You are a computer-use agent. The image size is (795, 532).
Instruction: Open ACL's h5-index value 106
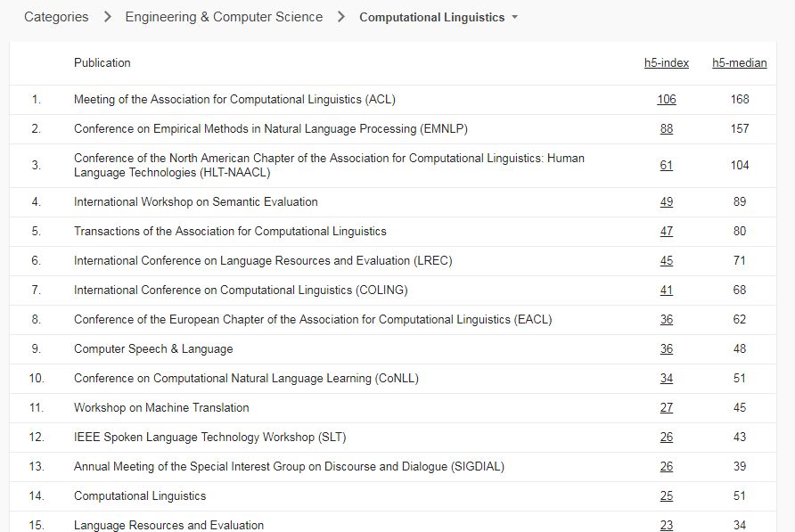pyautogui.click(x=667, y=100)
